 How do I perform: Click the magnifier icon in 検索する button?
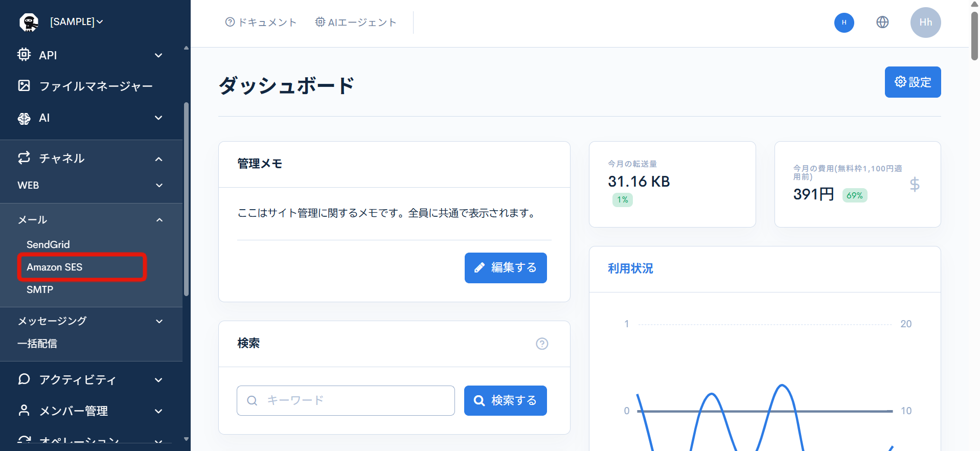pyautogui.click(x=479, y=400)
